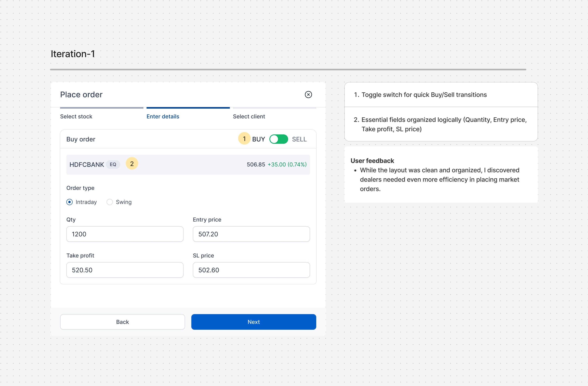This screenshot has height=386, width=588.
Task: Toggle the BUY/SELL switch
Action: coord(278,139)
